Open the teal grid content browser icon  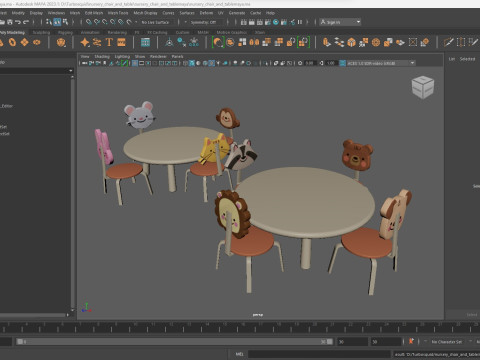pos(145,42)
